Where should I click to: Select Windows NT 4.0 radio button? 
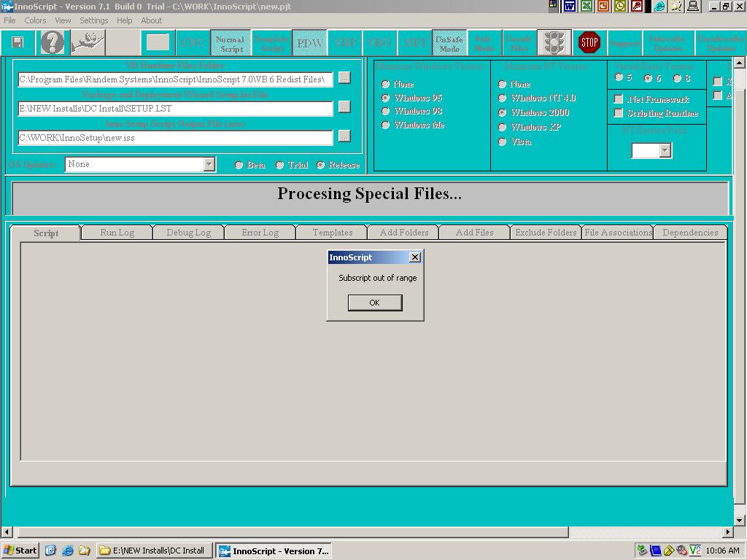point(502,98)
